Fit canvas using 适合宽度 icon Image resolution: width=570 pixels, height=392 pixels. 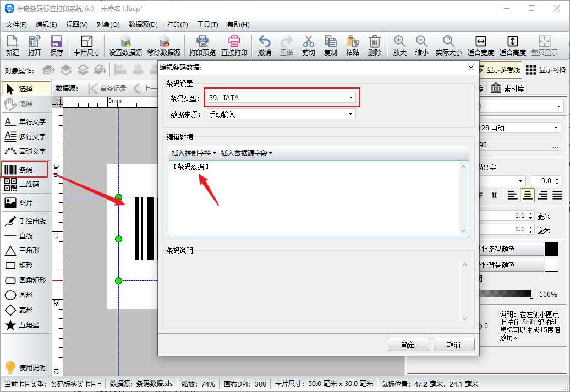(480, 46)
